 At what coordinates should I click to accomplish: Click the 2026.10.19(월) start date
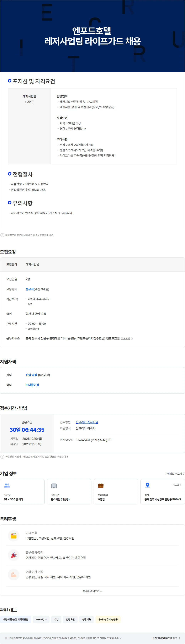coord(32,439)
